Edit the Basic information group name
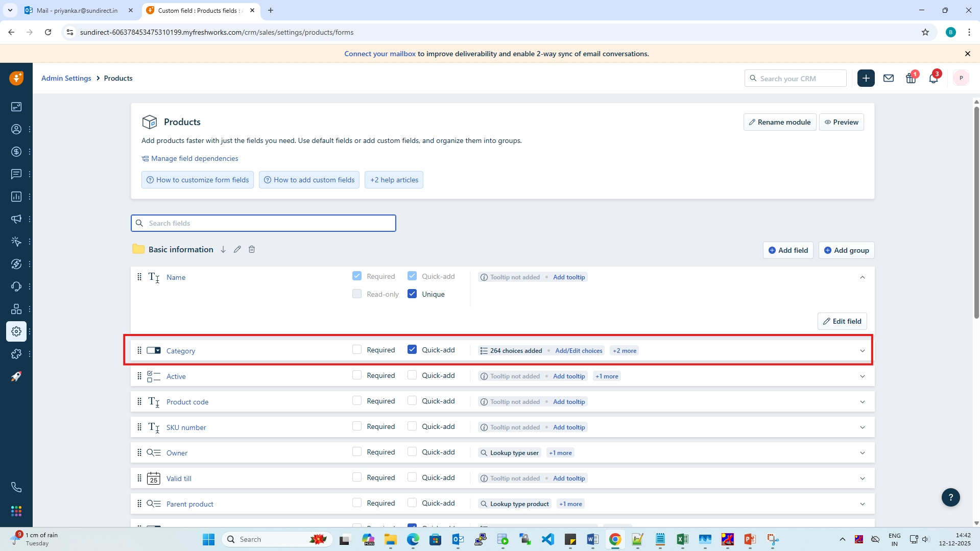 click(237, 249)
